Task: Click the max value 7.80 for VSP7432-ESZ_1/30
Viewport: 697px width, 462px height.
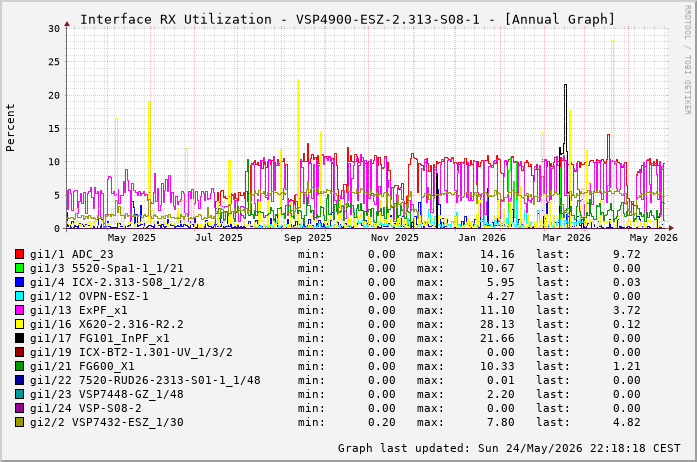Action: pos(501,422)
